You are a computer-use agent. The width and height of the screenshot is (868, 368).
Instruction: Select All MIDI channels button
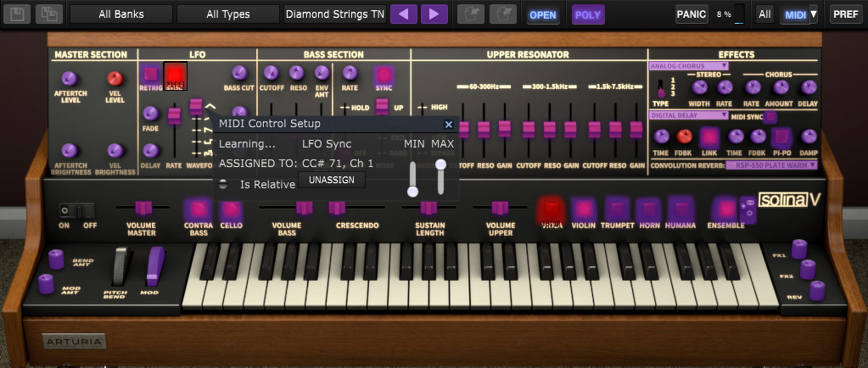tap(764, 14)
